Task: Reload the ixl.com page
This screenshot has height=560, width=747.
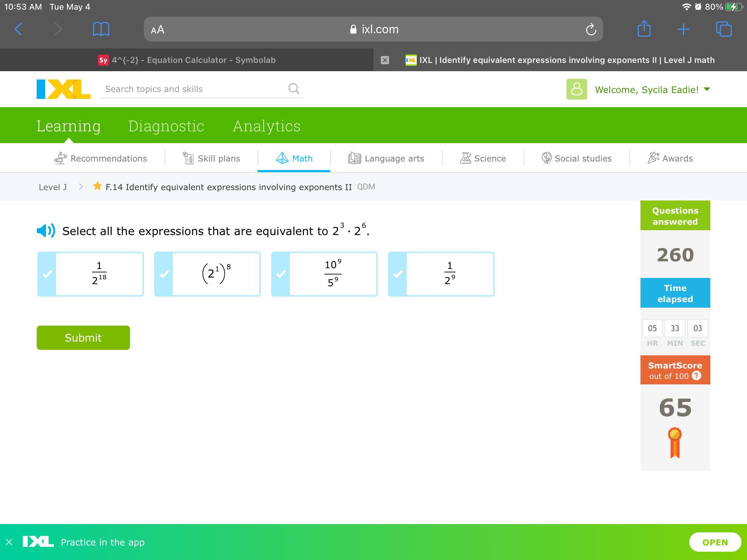Action: pos(591,29)
